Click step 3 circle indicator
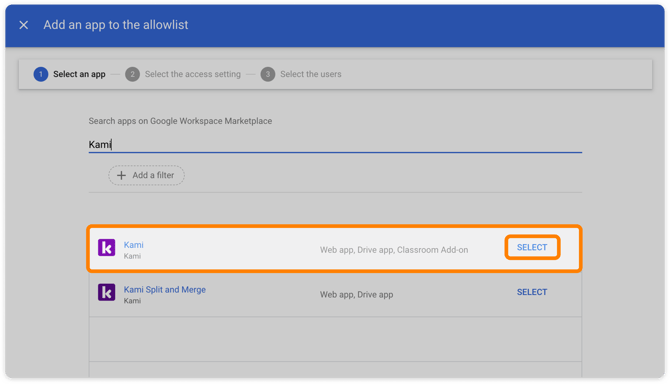670x384 pixels. point(268,74)
